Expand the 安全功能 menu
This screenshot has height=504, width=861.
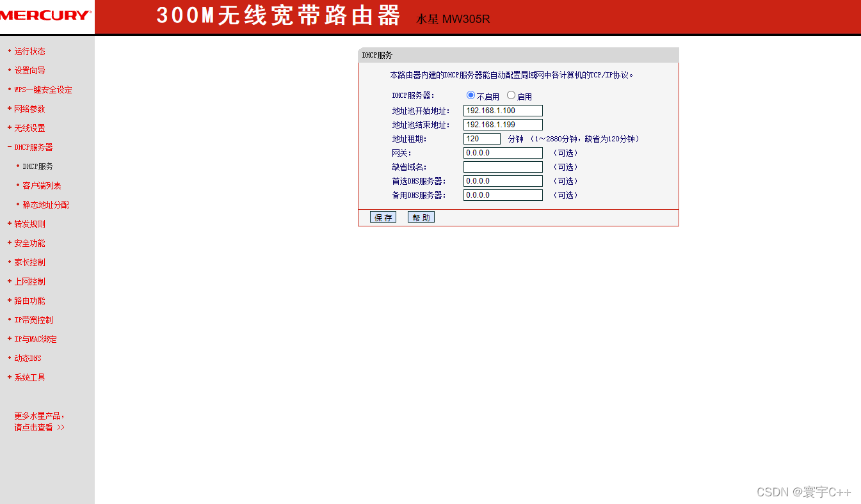(x=29, y=243)
